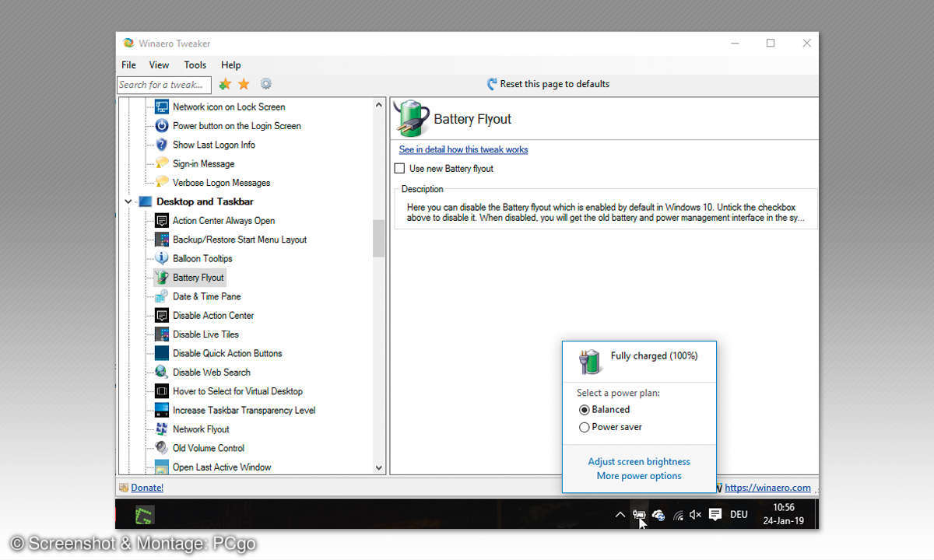Select the Power saver plan
The width and height of the screenshot is (934, 560).
click(611, 427)
